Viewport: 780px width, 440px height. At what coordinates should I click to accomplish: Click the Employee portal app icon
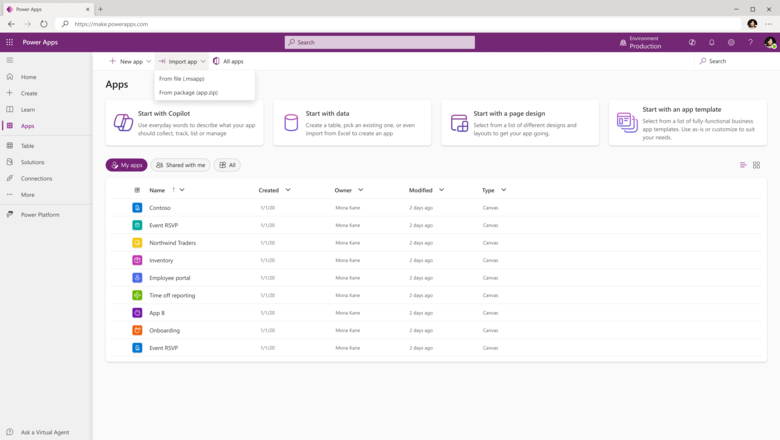(137, 277)
